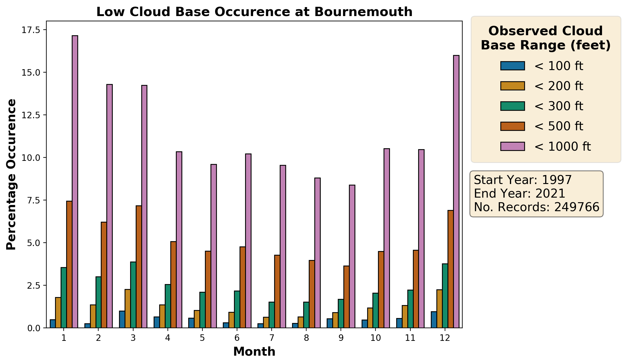Image resolution: width=623 pixels, height=364 pixels.
Task: Click the pink bar for month 12
Action: click(456, 191)
